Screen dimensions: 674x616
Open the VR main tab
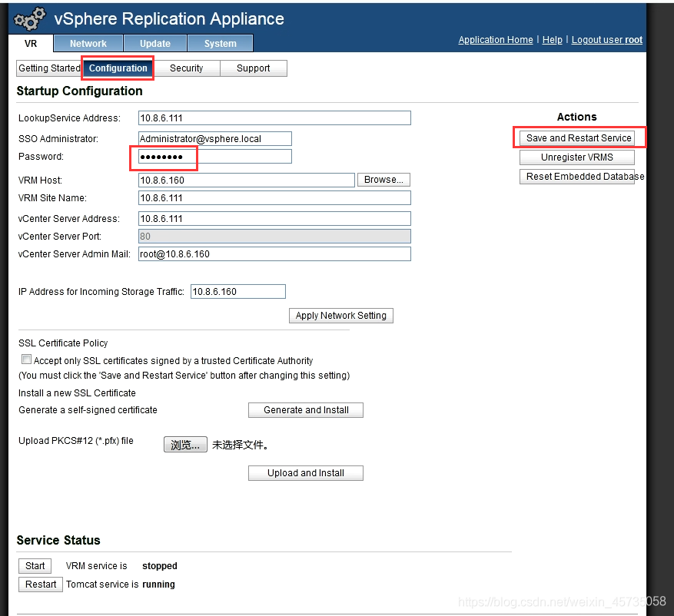(31, 43)
